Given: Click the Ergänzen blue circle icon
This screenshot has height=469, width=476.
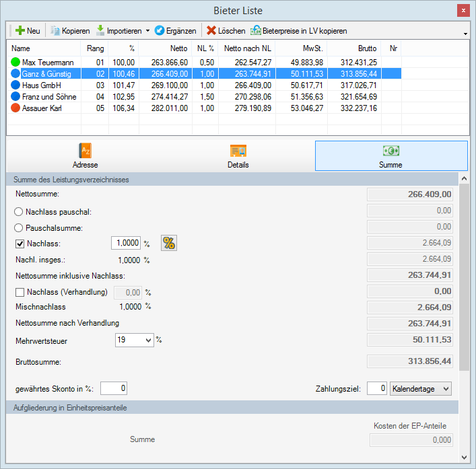Looking at the screenshot, I should coord(160,31).
